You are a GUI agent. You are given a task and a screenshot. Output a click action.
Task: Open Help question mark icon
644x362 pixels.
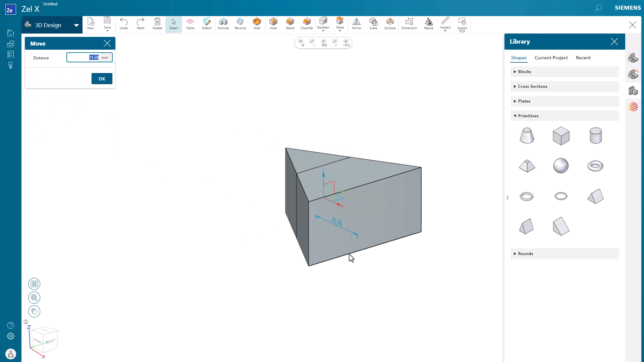pyautogui.click(x=11, y=325)
